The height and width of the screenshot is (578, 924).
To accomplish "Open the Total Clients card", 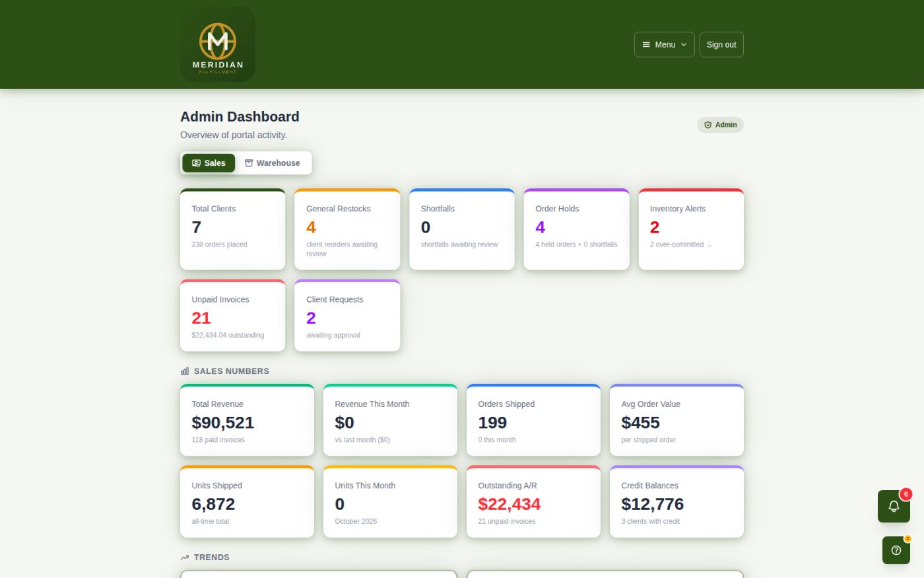I will 233,229.
